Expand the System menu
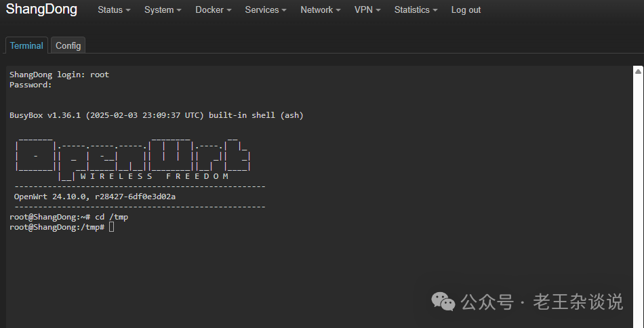This screenshot has height=328, width=644. tap(163, 10)
